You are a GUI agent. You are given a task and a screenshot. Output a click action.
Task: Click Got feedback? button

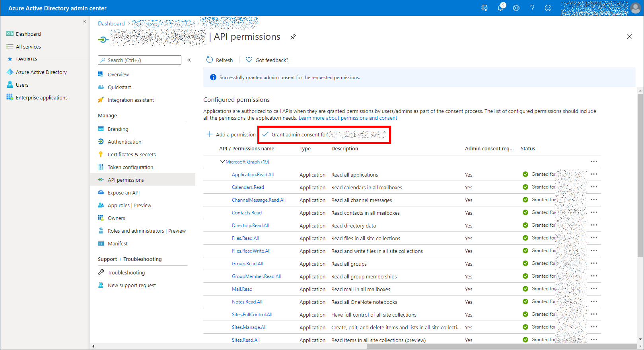point(267,60)
